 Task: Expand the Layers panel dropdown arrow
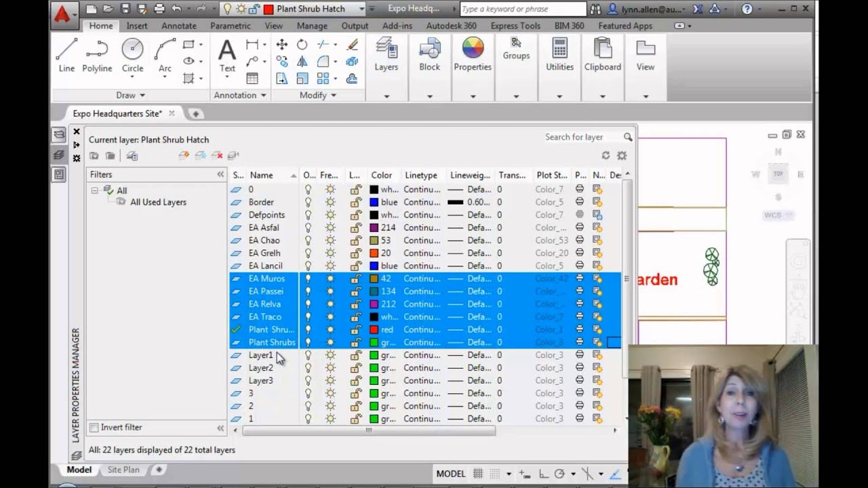coord(387,96)
